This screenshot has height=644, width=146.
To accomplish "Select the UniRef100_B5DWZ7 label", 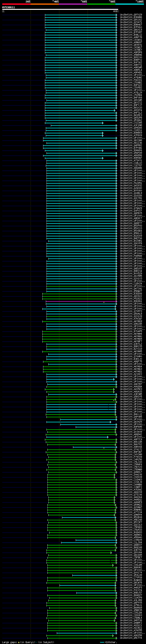I will pos(131,291).
